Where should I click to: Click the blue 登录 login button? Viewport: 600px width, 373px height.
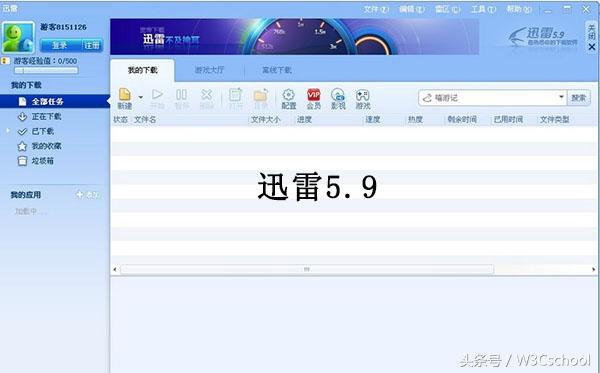60,45
